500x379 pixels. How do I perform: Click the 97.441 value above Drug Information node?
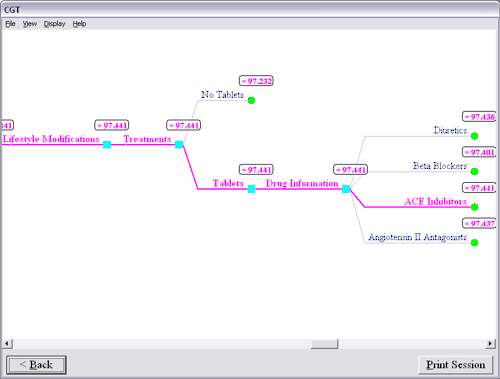pyautogui.click(x=351, y=170)
